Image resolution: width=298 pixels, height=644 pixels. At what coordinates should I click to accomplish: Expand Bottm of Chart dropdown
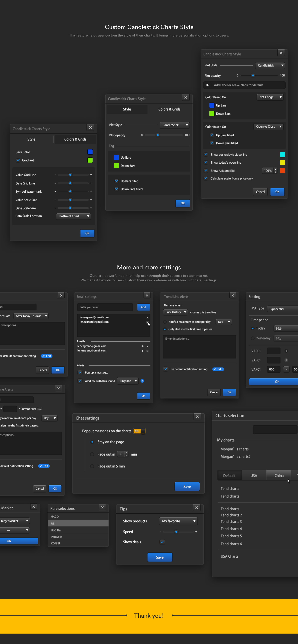pos(74,216)
